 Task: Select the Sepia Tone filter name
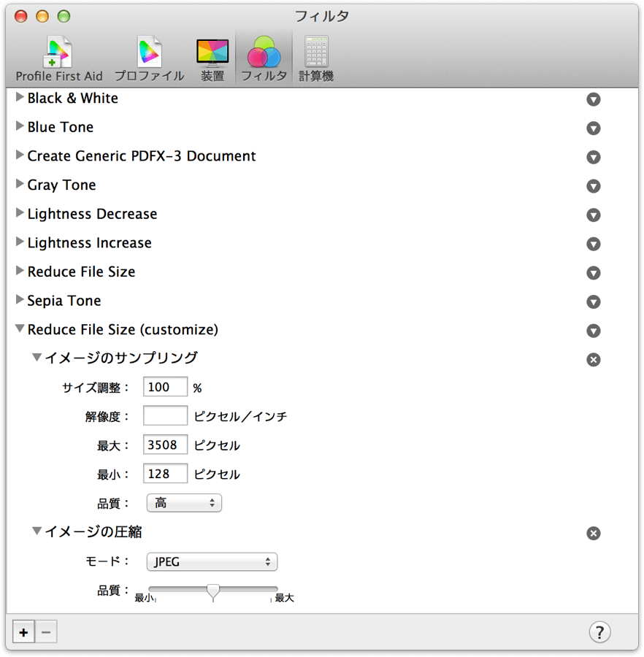click(64, 301)
